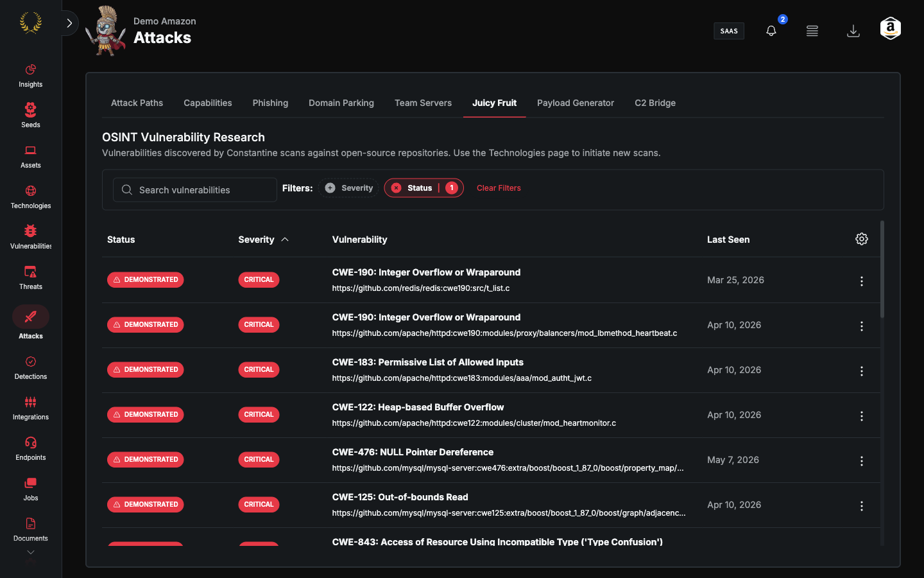Sort by the Severity column header

point(264,240)
